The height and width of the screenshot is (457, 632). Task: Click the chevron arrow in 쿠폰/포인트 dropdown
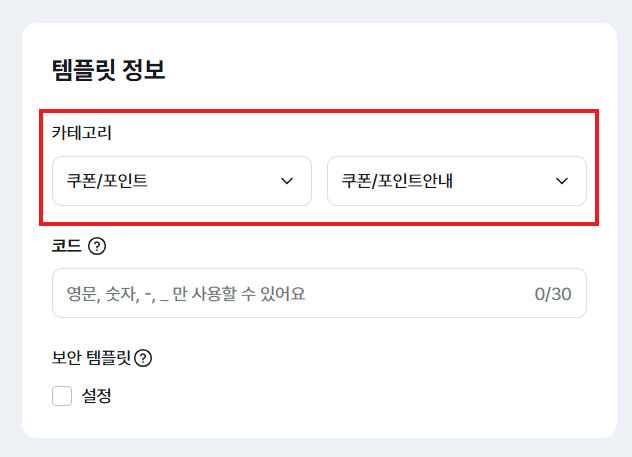(x=287, y=181)
